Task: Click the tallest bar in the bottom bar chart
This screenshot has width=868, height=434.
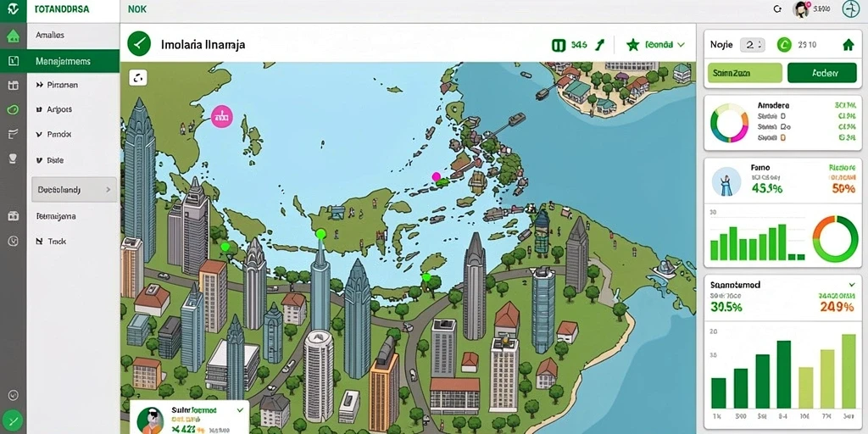Action: pyautogui.click(x=849, y=371)
